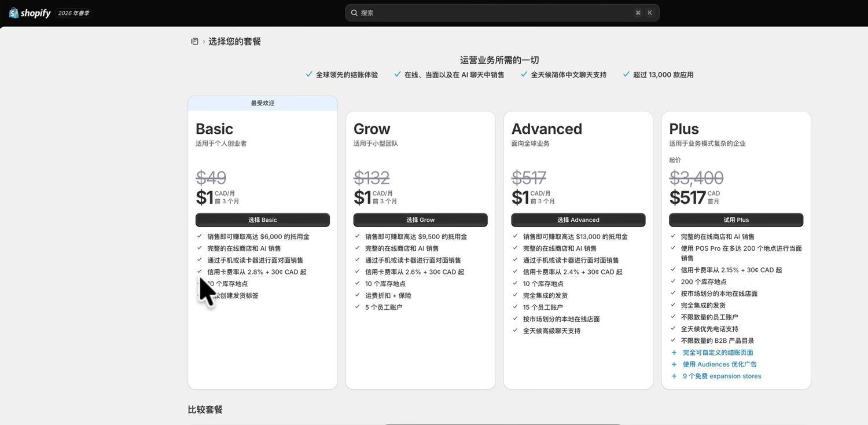Click 信用卡费率从 2.8% + 30¢ CAD 起
Screen dimensions: 868x425
click(257, 272)
